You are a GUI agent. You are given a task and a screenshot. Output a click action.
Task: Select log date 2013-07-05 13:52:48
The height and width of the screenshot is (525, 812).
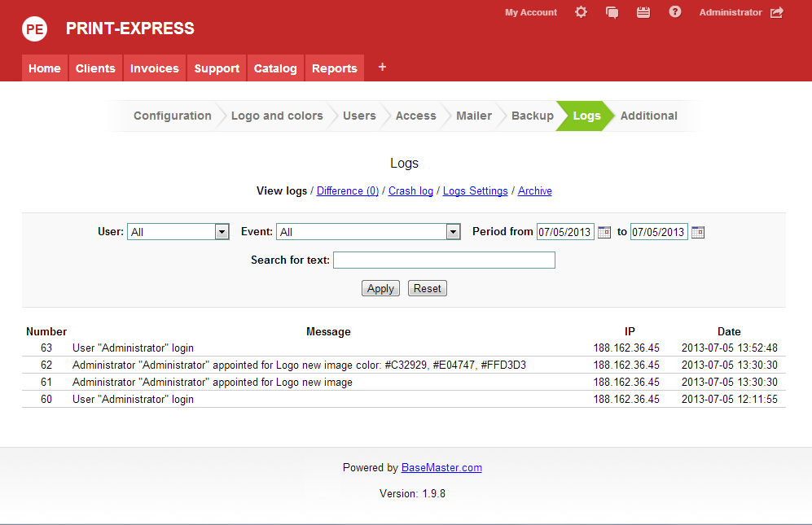point(729,348)
